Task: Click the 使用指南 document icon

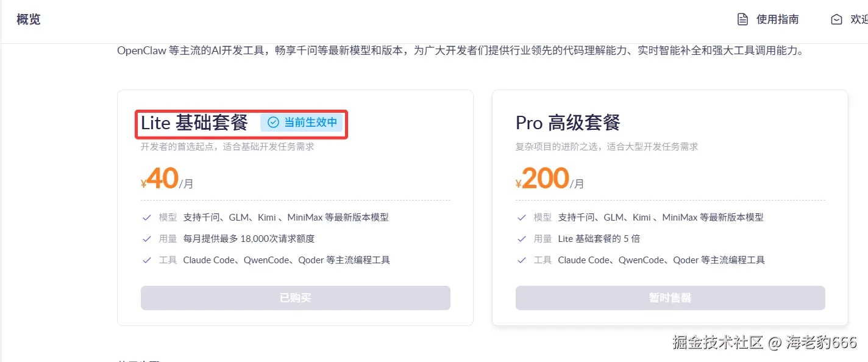Action: tap(742, 20)
